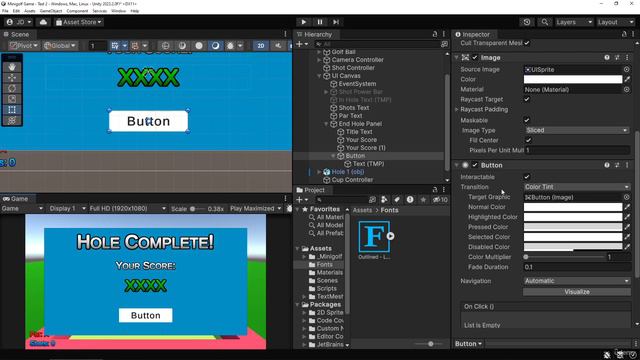Open the Layers dropdown
Image resolution: width=640 pixels, height=360 pixels.
574,22
